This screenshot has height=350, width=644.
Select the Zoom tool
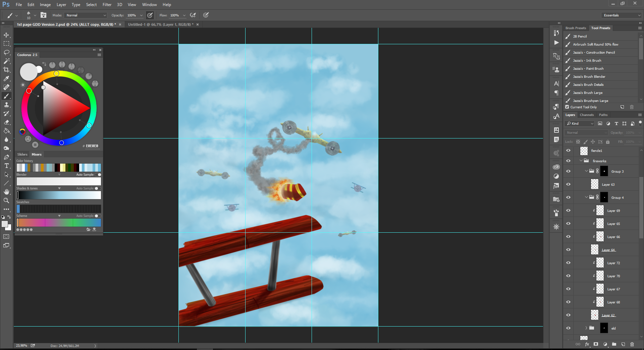[6, 200]
